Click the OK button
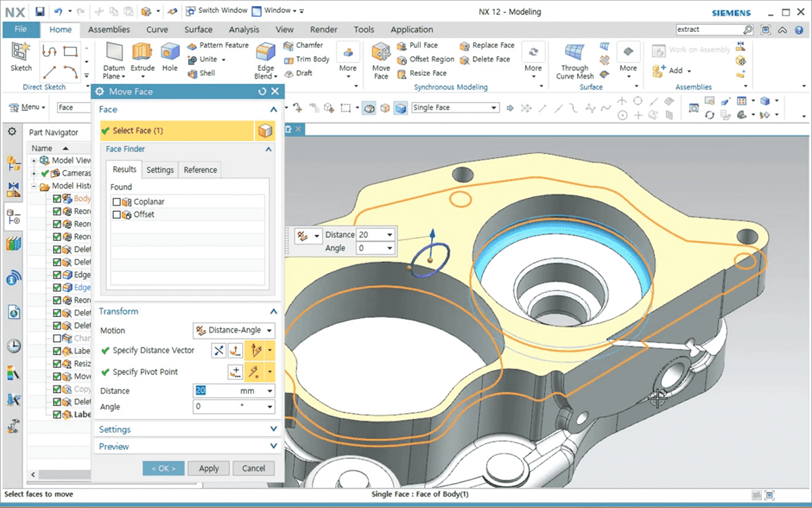 [x=164, y=468]
